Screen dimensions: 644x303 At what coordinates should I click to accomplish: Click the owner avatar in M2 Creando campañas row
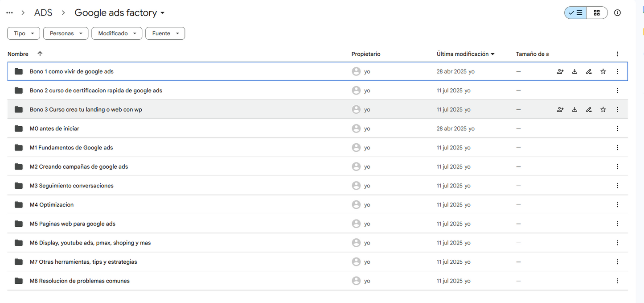(356, 166)
